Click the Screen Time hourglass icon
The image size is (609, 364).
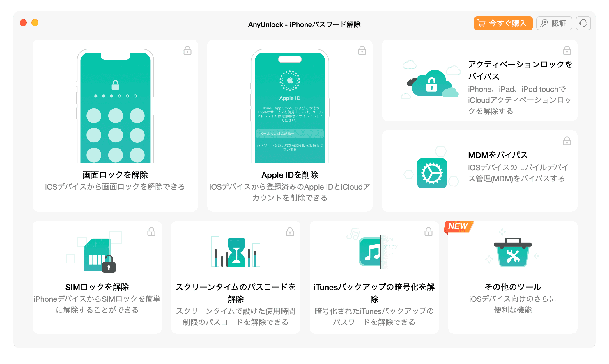click(x=236, y=252)
